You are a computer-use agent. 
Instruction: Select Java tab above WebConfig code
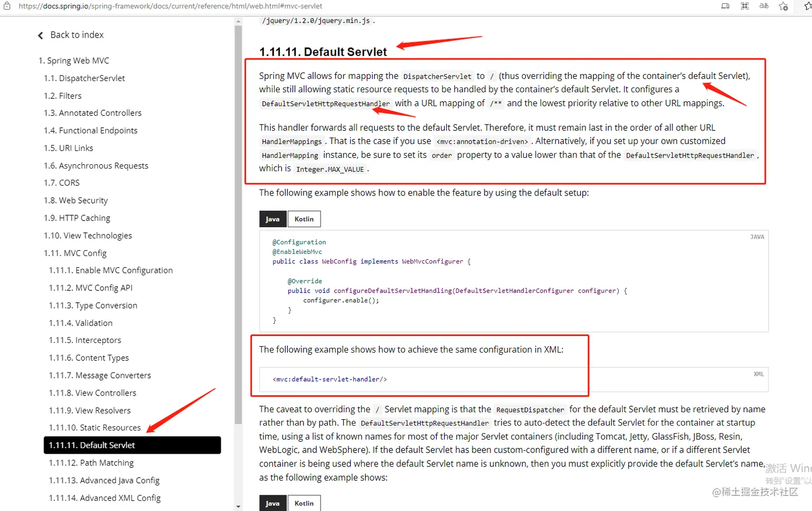tap(273, 219)
